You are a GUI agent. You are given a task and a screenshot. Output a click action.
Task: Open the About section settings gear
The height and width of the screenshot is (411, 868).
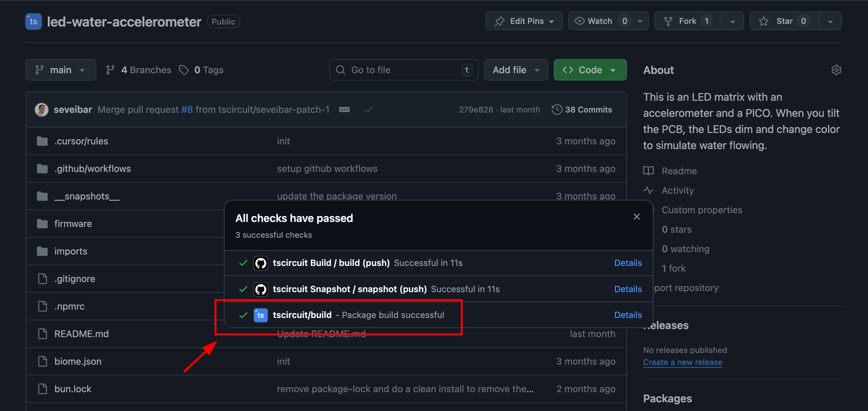(837, 70)
